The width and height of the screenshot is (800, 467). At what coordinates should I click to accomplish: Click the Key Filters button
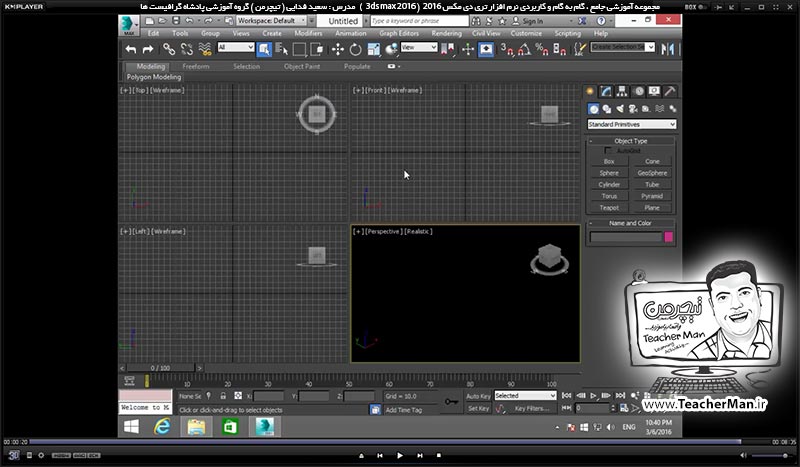[532, 408]
